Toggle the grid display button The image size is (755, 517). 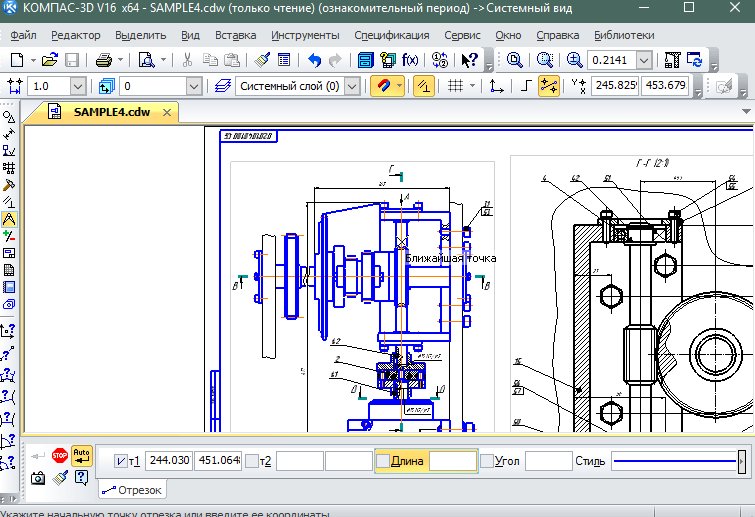pos(455,86)
